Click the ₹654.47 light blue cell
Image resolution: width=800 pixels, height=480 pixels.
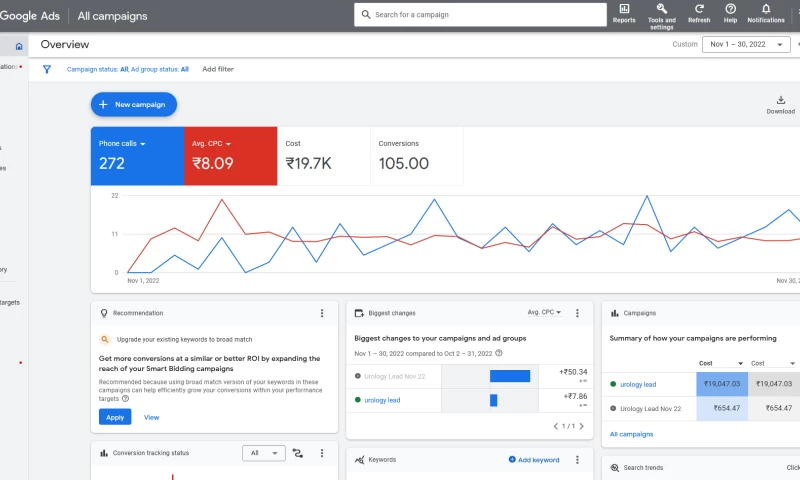722,408
